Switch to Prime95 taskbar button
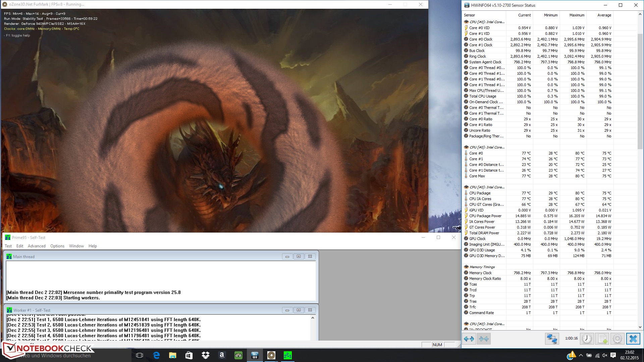 (x=287, y=355)
